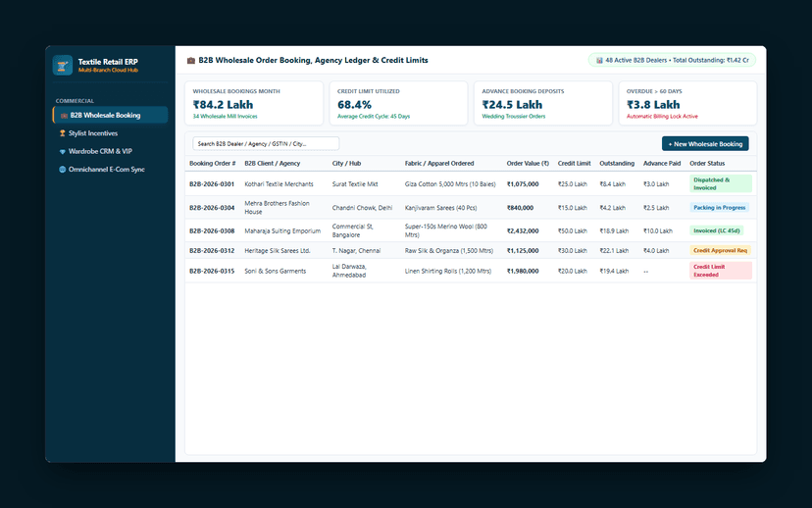Open Stylist Incentives in the sidebar
812x508 pixels.
(110, 133)
